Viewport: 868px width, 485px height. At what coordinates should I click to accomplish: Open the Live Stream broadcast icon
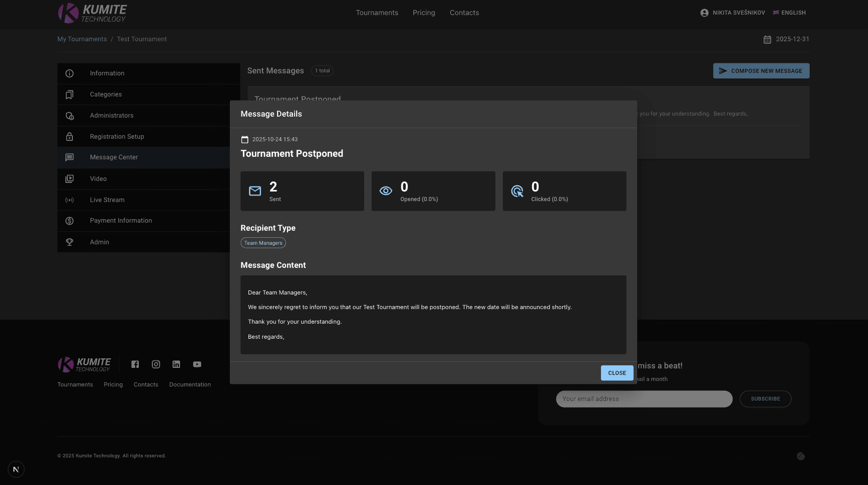coord(69,200)
